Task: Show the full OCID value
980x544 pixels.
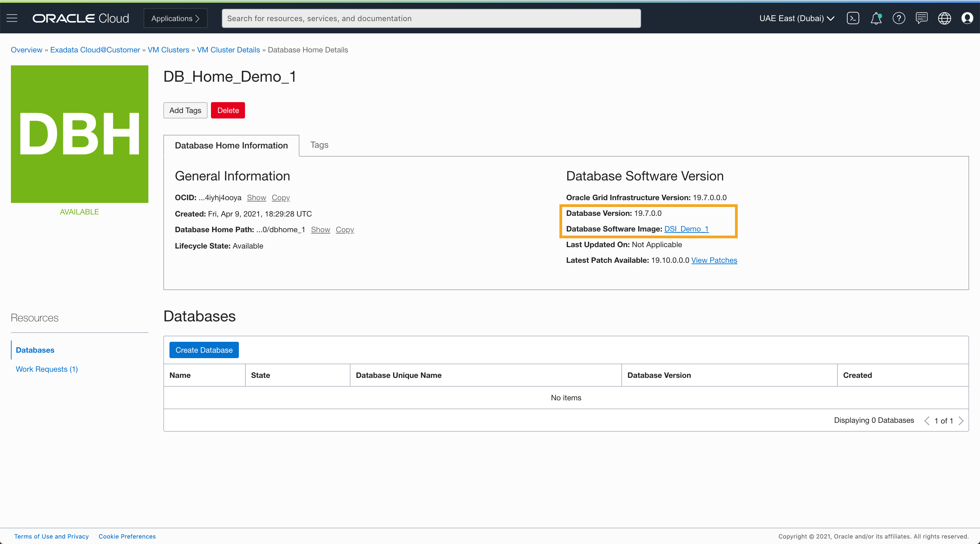Action: click(x=257, y=197)
